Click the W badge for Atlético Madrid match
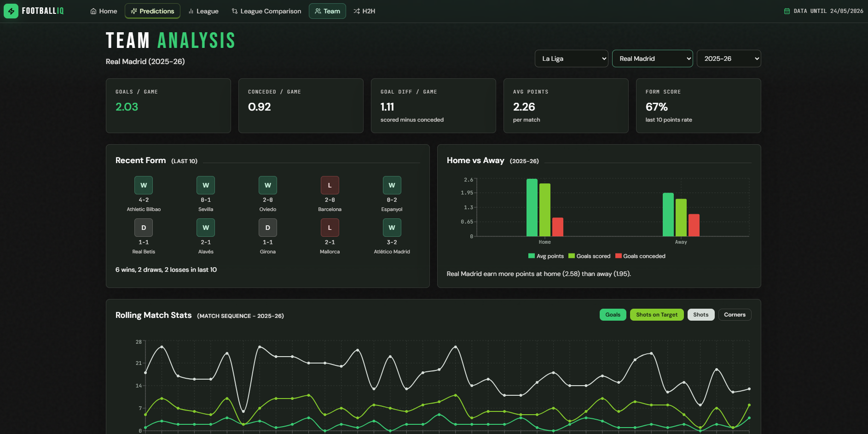The width and height of the screenshot is (868, 434). click(392, 228)
